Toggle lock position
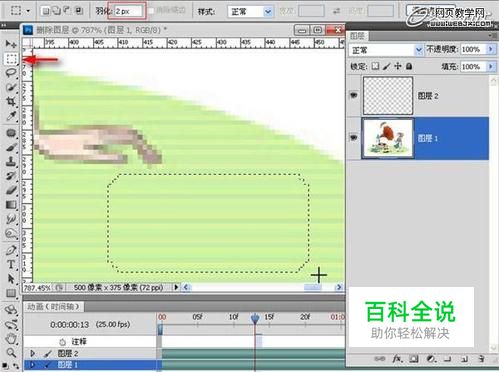 pos(398,66)
